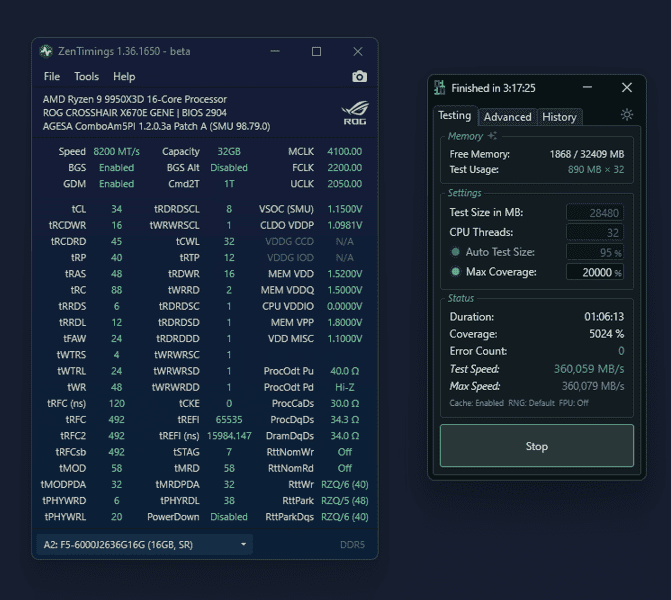
Task: Minimize the ZenTimings window
Action: coord(275,51)
